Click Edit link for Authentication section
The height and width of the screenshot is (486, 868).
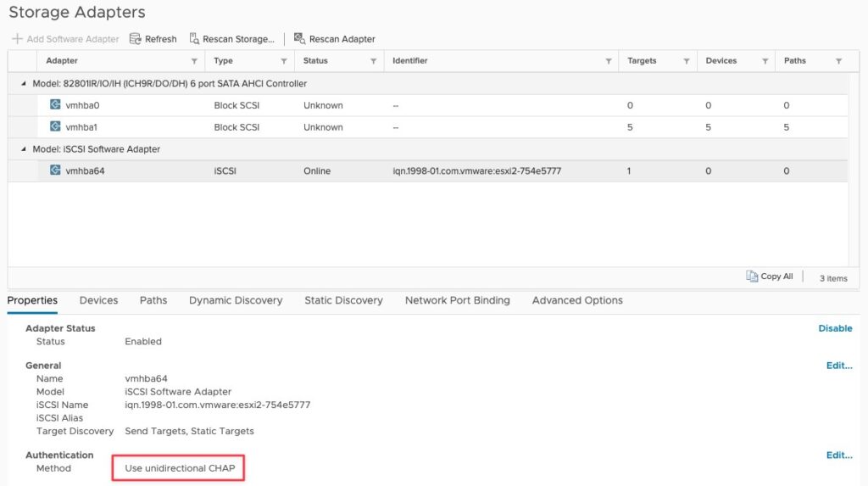coord(839,455)
